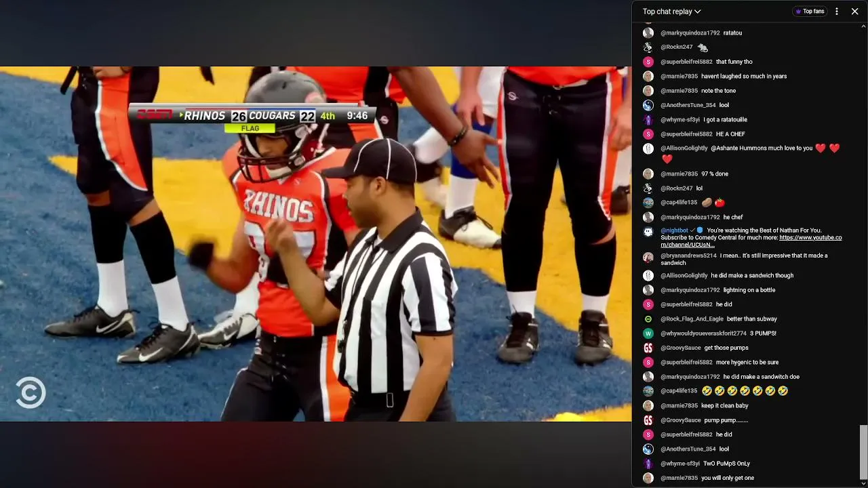Click the Nightbot robot avatar

[x=648, y=231]
